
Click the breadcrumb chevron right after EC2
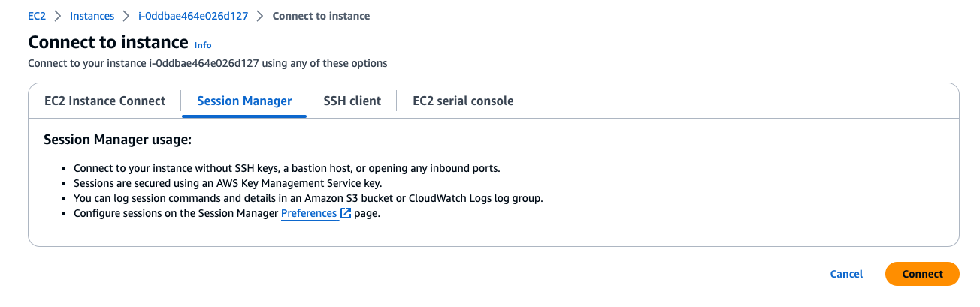(x=58, y=16)
